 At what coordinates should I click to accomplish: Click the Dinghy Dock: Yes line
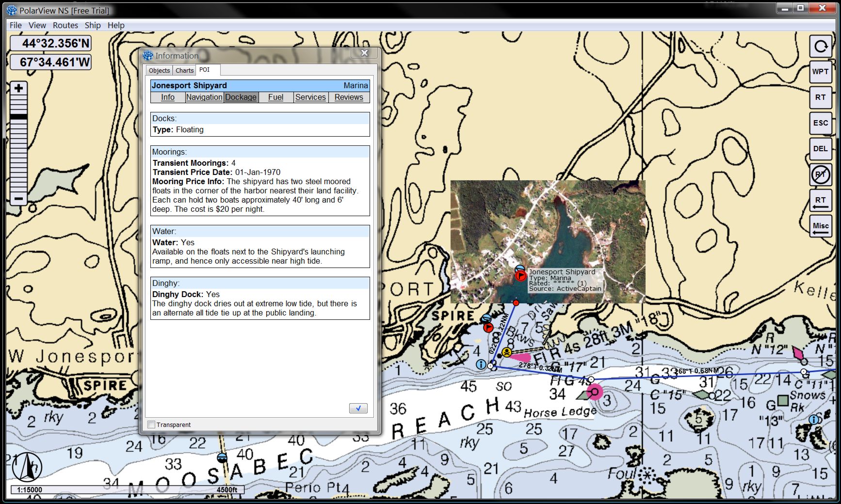[186, 294]
